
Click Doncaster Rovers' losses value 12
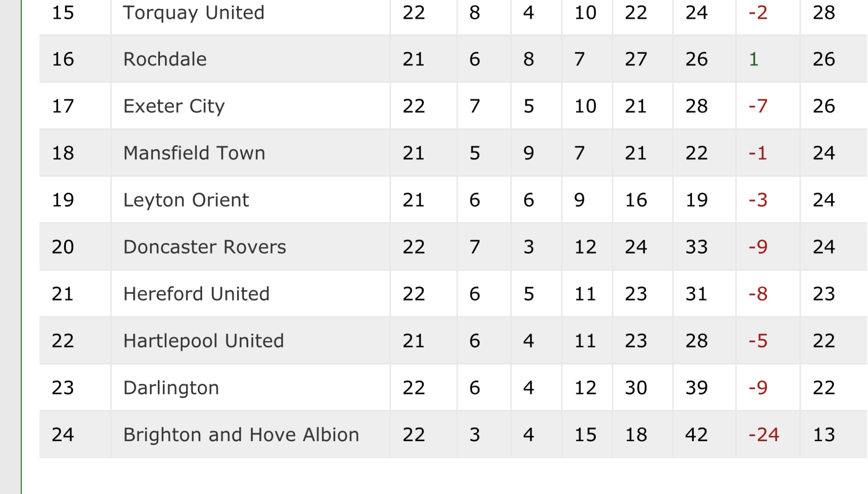[x=585, y=247]
